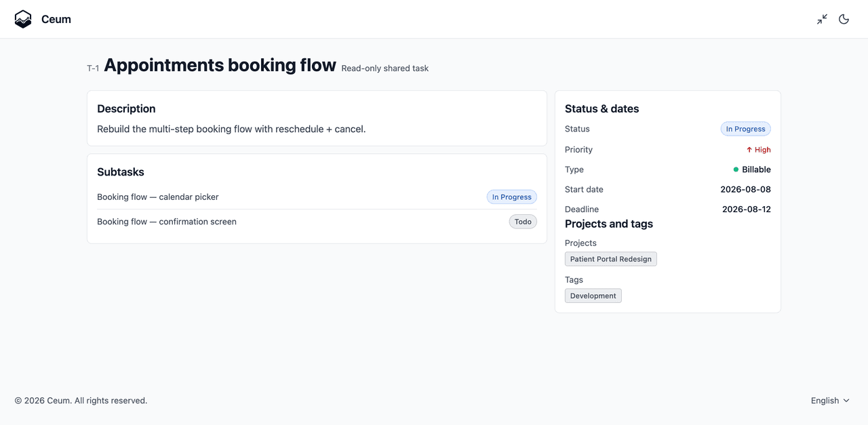This screenshot has width=868, height=425.
Task: Click the T-1 task identifier
Action: (93, 68)
